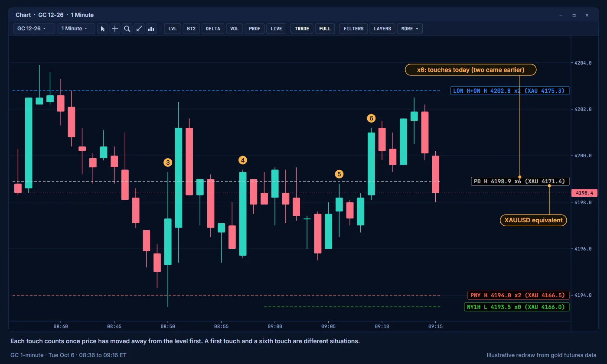The width and height of the screenshot is (607, 364).
Task: Select the FULL view tab
Action: tap(325, 29)
